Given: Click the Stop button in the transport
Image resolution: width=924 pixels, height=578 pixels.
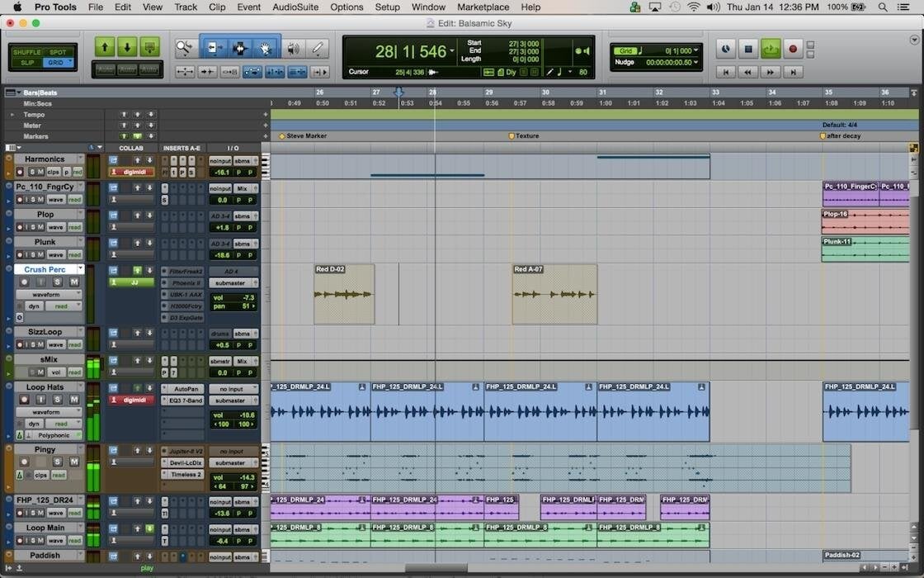Looking at the screenshot, I should [x=747, y=49].
